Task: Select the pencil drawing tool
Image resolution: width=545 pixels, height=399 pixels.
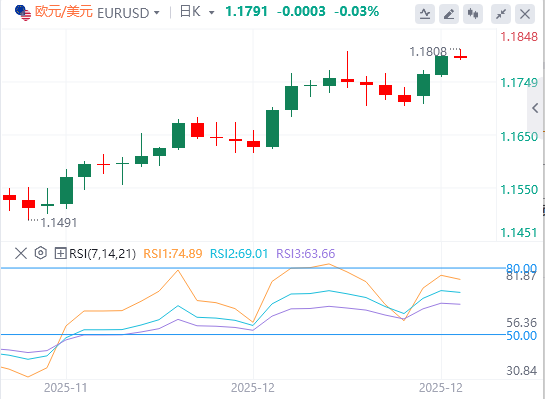Action: pos(449,14)
